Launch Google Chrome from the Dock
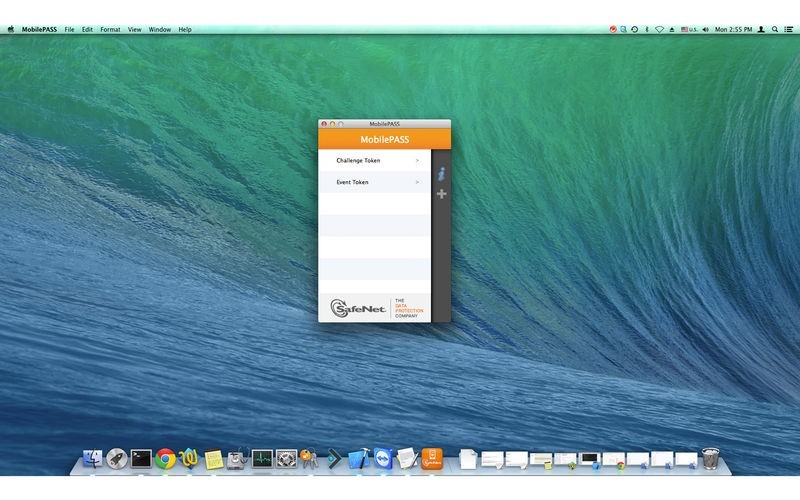 tap(166, 459)
